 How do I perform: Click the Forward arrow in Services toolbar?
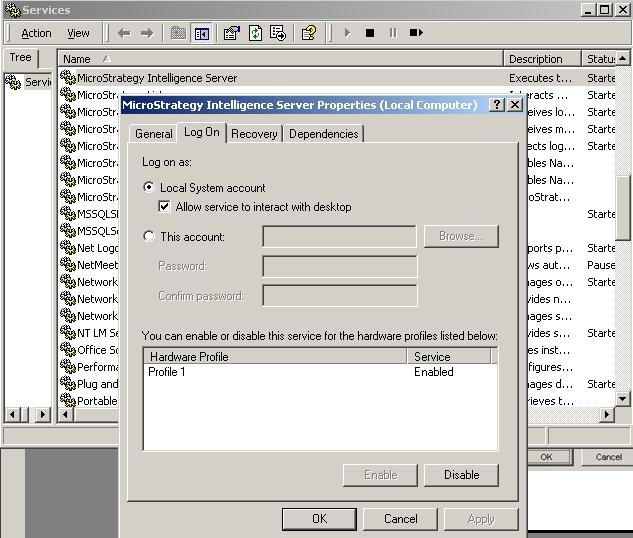(x=147, y=33)
